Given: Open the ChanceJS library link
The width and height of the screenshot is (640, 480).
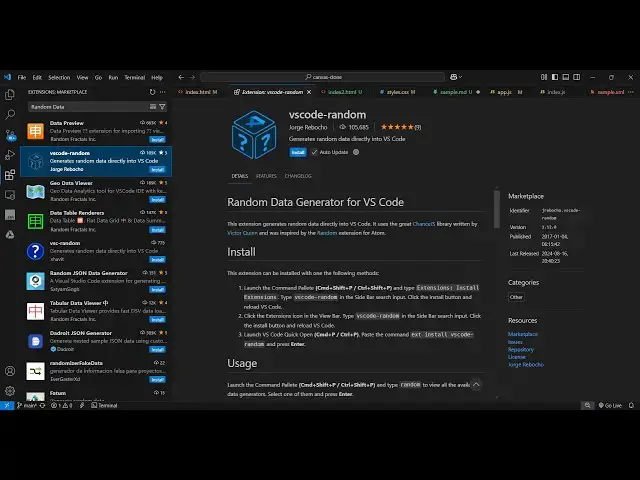Looking at the screenshot, I should pos(424,224).
